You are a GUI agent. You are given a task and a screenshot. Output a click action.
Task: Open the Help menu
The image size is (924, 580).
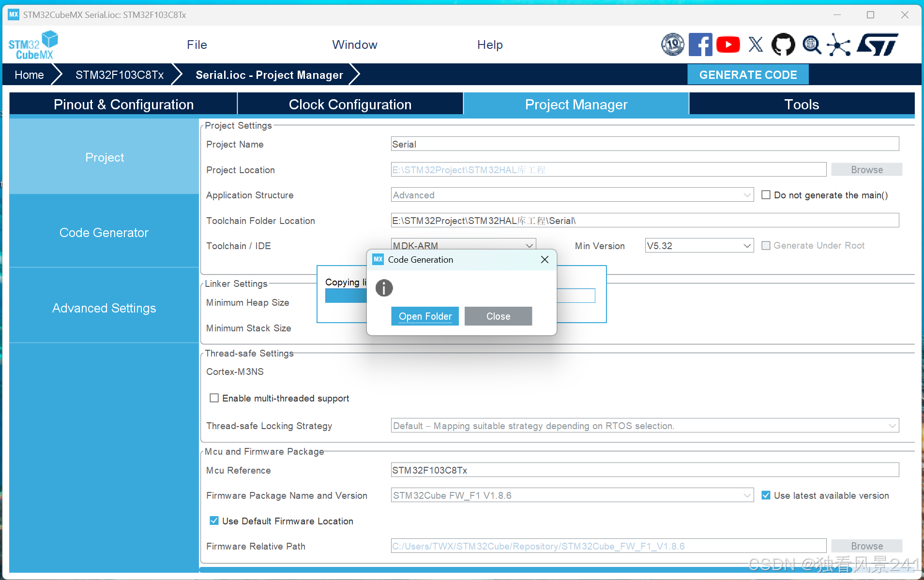tap(490, 45)
